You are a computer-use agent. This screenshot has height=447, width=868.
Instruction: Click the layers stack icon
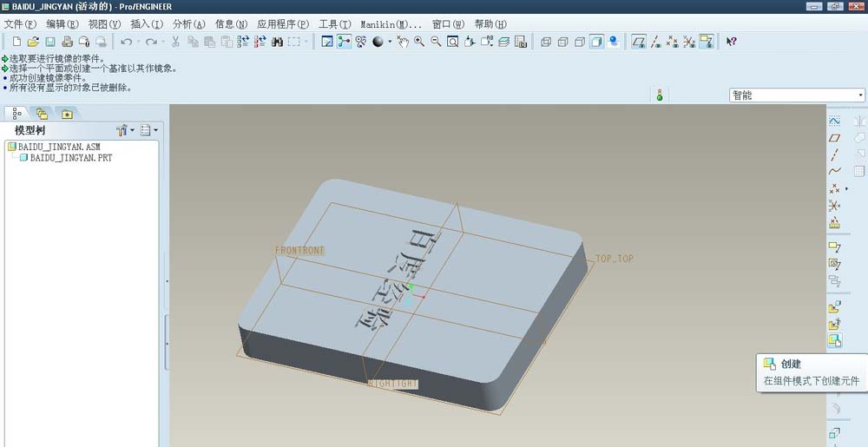tap(503, 42)
